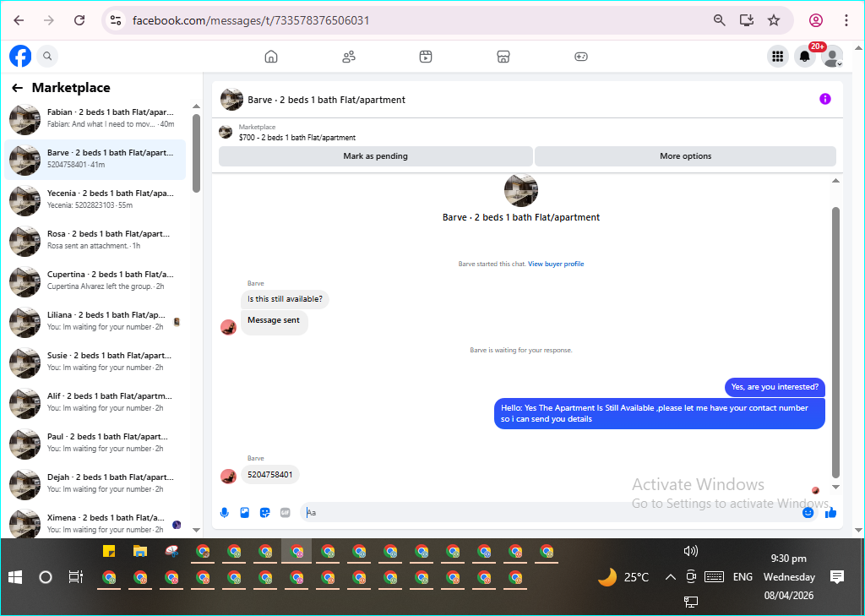Image resolution: width=865 pixels, height=616 pixels.
Task: Open the zoom magnifier in address bar
Action: [720, 20]
